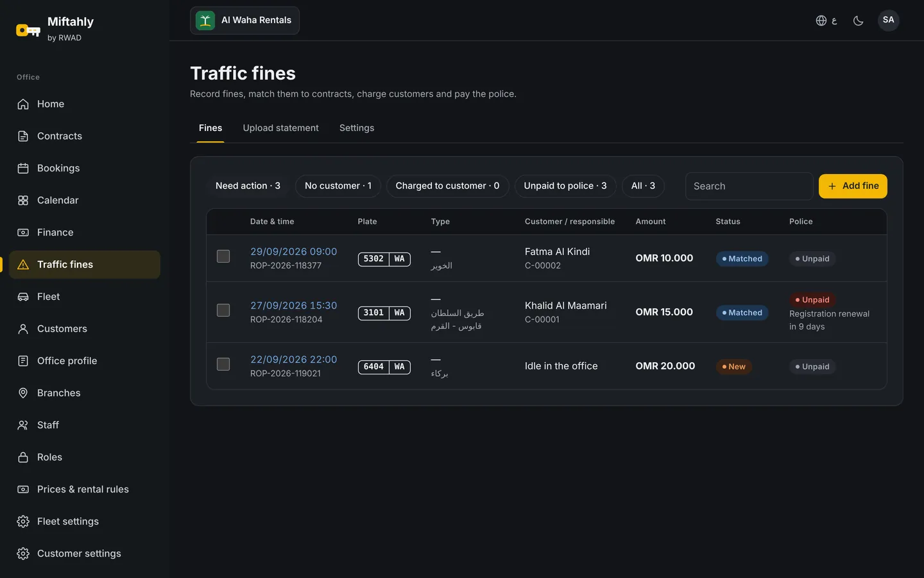Click customer name Khalid Al Maamari
This screenshot has height=578, width=924.
pos(565,306)
